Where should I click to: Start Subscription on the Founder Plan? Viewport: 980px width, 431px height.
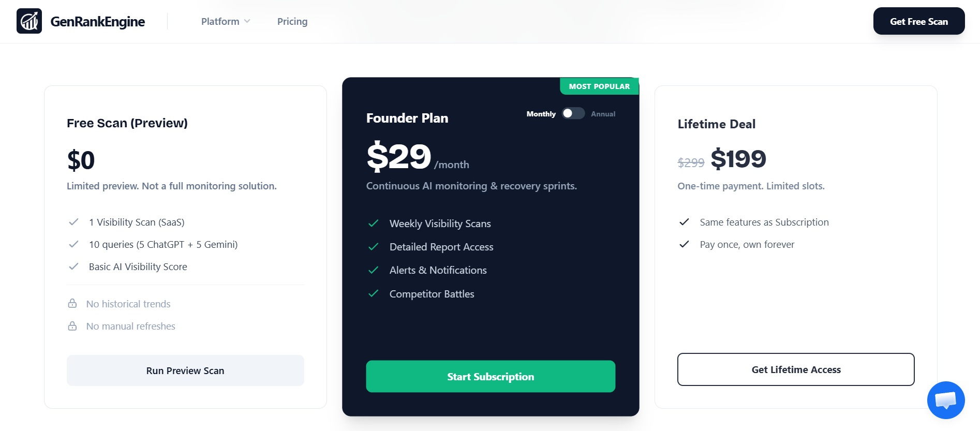(491, 376)
